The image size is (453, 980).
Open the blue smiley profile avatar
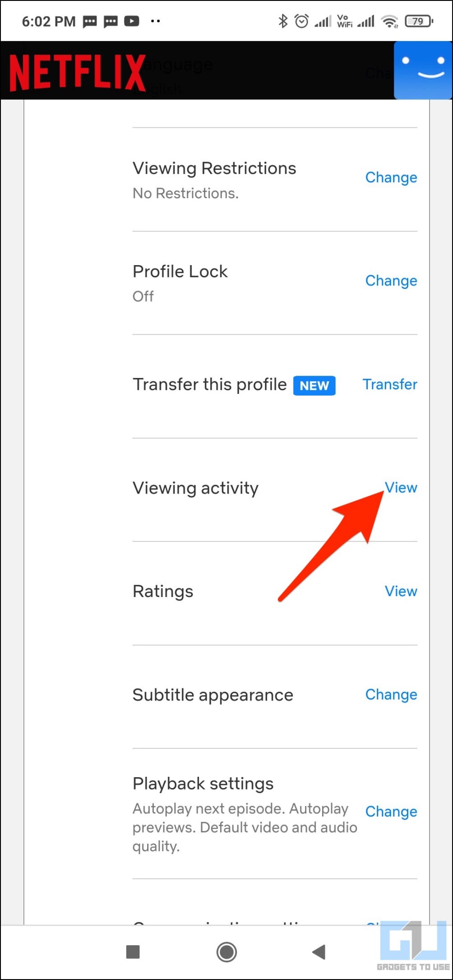click(x=423, y=70)
